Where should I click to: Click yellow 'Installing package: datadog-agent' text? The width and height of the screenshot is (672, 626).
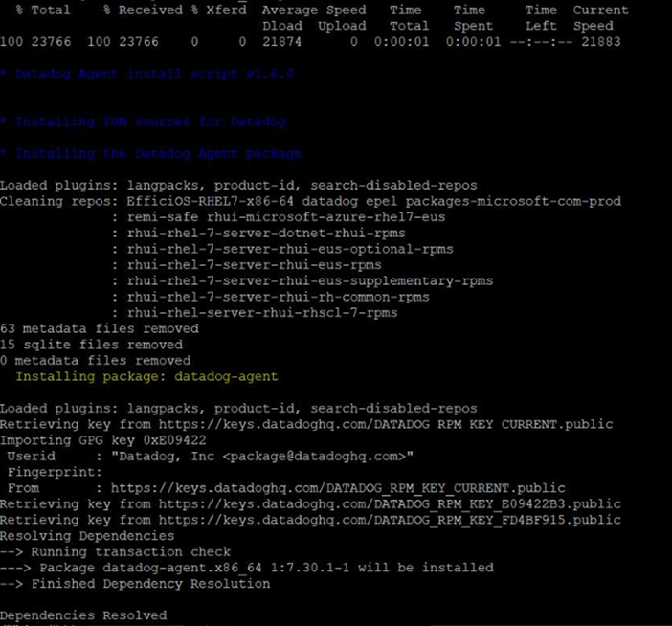click(x=146, y=376)
